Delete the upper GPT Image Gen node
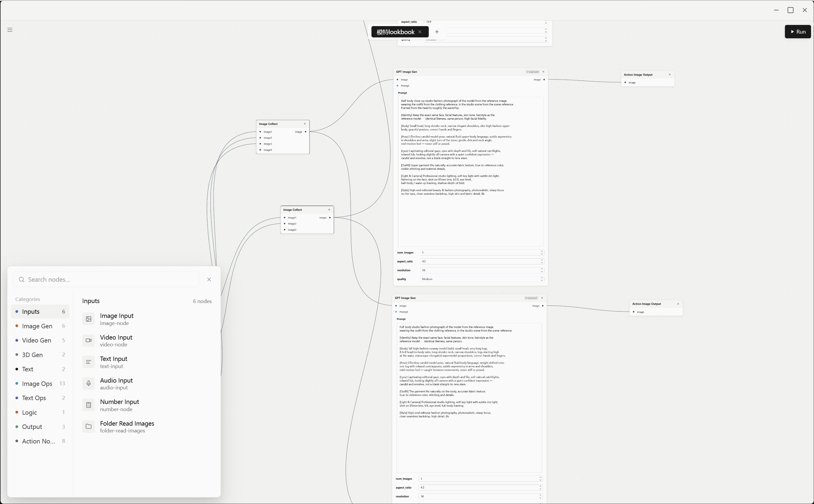 coord(543,72)
